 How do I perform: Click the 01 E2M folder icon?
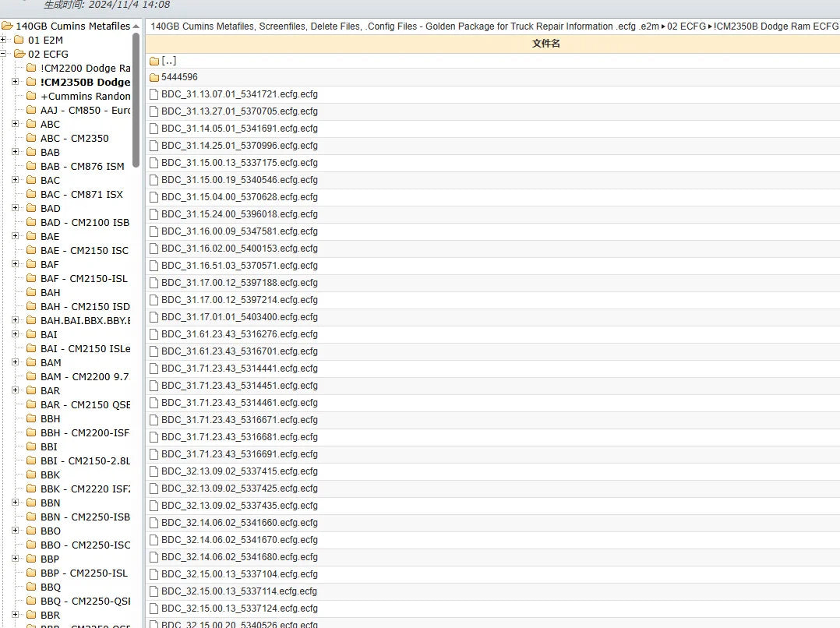coord(19,40)
